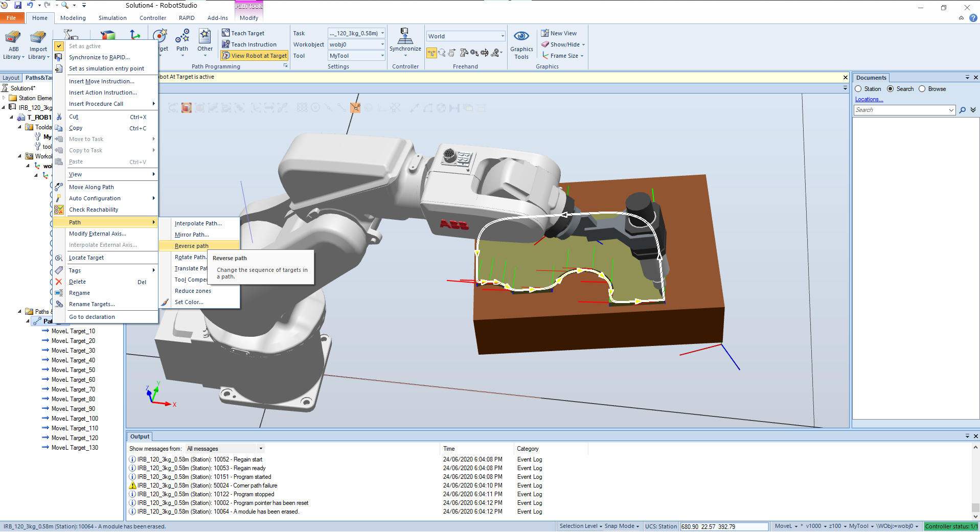
Task: Open the Graphics Tools icon
Action: tap(521, 37)
